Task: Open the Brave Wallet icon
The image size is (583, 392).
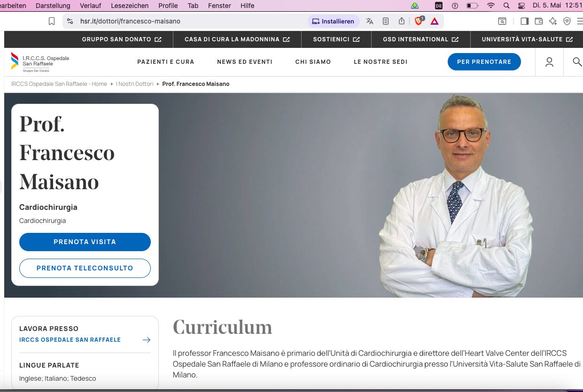Action: (539, 21)
